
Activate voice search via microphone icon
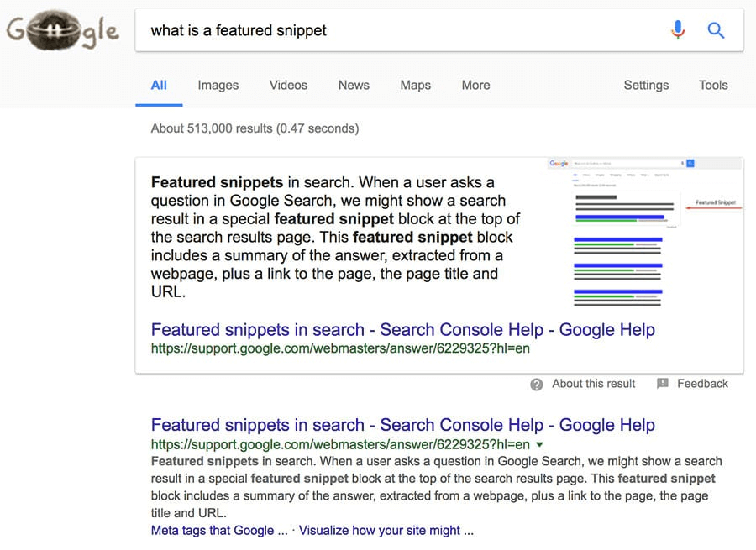[678, 29]
